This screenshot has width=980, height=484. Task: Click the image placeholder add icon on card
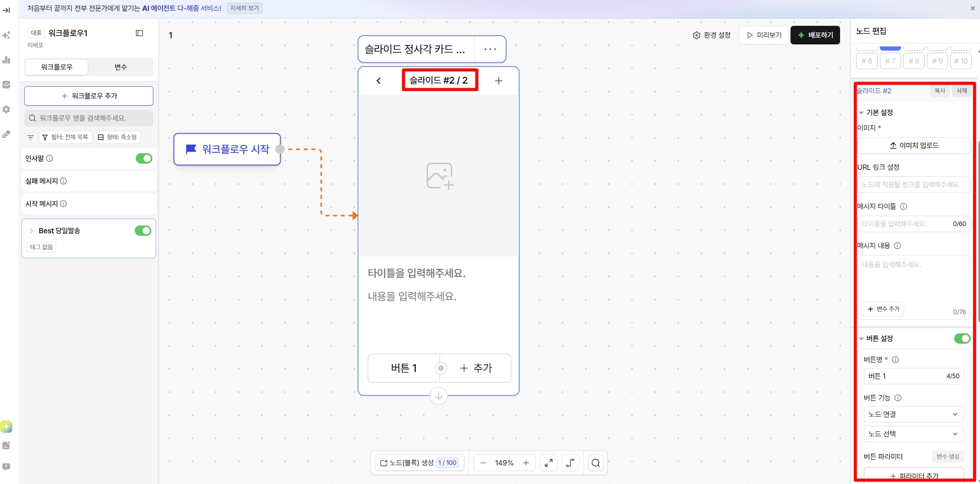[x=439, y=176]
